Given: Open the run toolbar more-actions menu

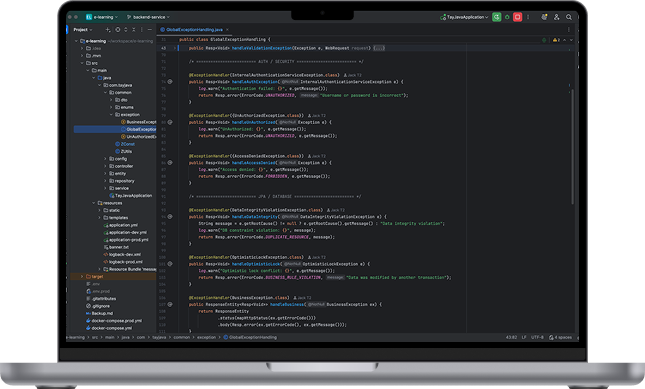Looking at the screenshot, I should [528, 17].
